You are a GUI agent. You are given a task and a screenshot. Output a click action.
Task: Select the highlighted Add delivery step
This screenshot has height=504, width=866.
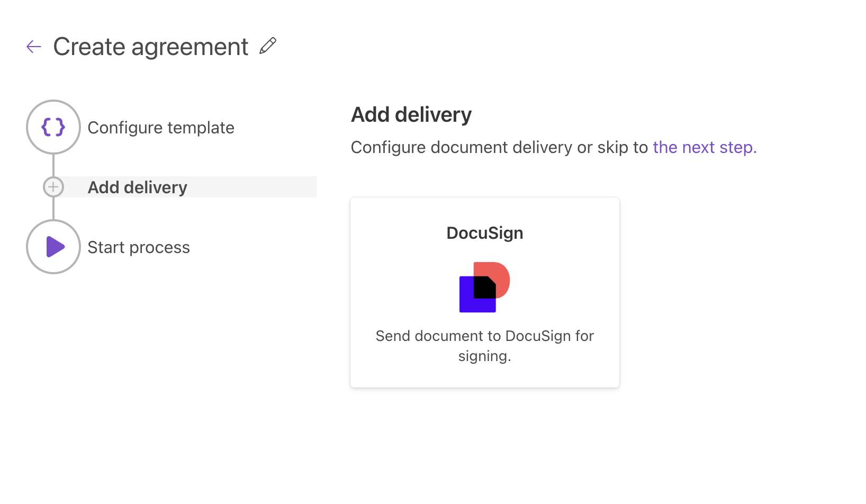[137, 187]
